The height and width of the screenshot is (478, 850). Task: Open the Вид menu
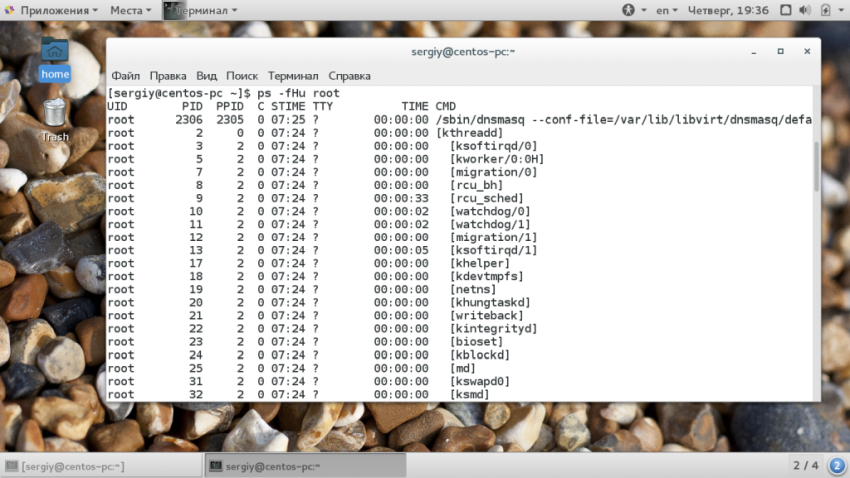pyautogui.click(x=206, y=76)
